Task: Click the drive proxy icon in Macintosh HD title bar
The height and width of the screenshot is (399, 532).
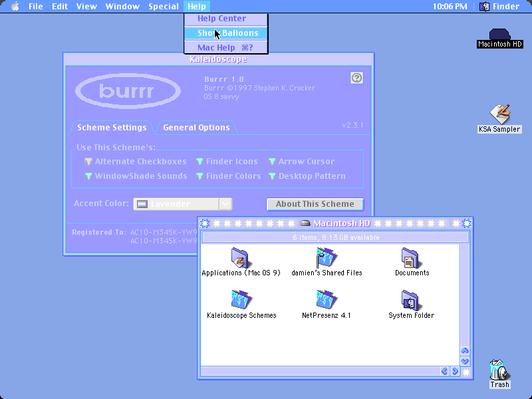Action: point(305,223)
